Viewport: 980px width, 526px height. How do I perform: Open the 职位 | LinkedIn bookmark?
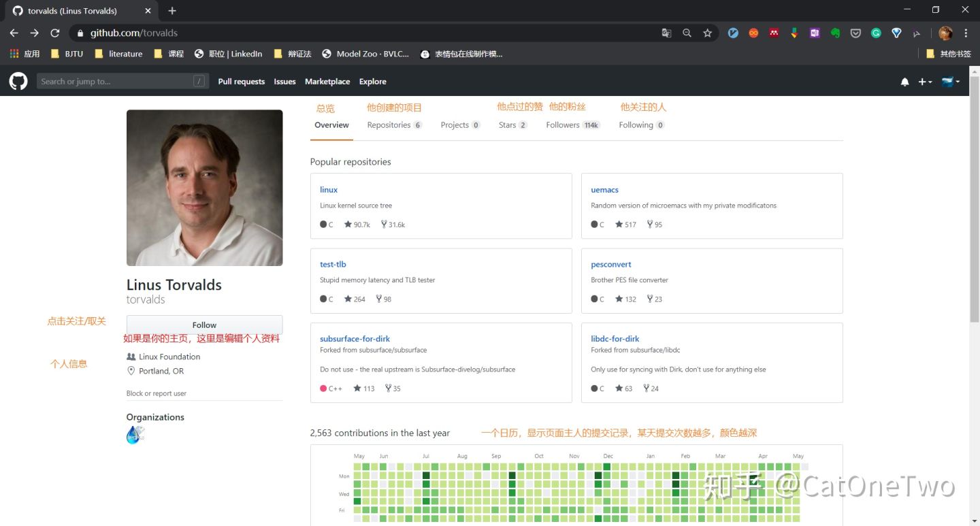[x=228, y=54]
